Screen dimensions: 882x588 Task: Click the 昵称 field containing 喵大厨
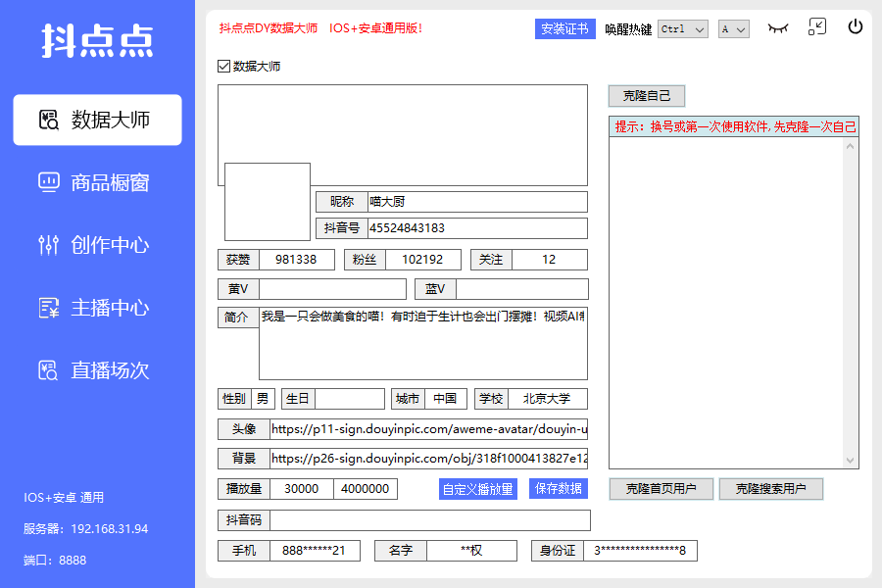click(x=477, y=202)
